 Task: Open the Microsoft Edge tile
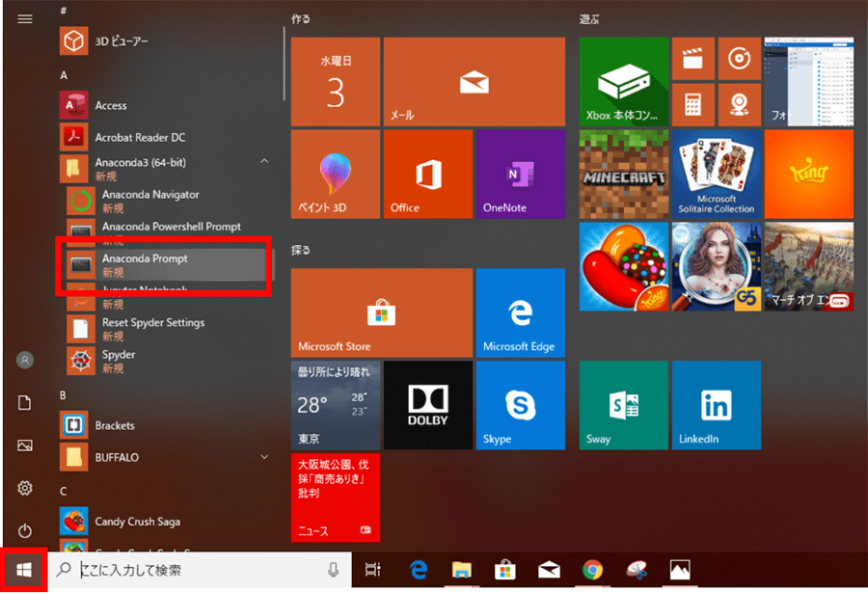pos(521,312)
